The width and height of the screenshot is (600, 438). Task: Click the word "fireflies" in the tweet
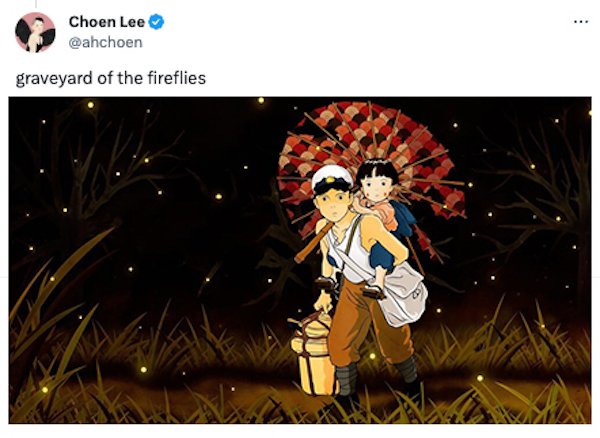click(x=176, y=78)
